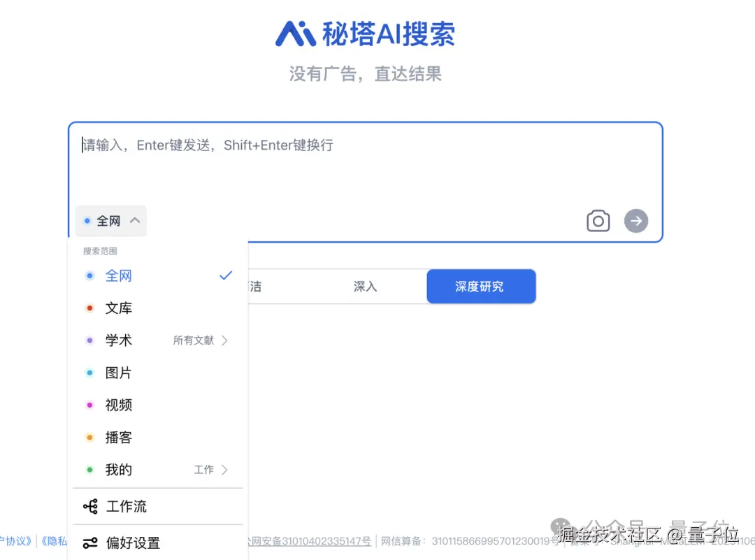
Task: Open 偏好设置 preferences entry
Action: [158, 543]
